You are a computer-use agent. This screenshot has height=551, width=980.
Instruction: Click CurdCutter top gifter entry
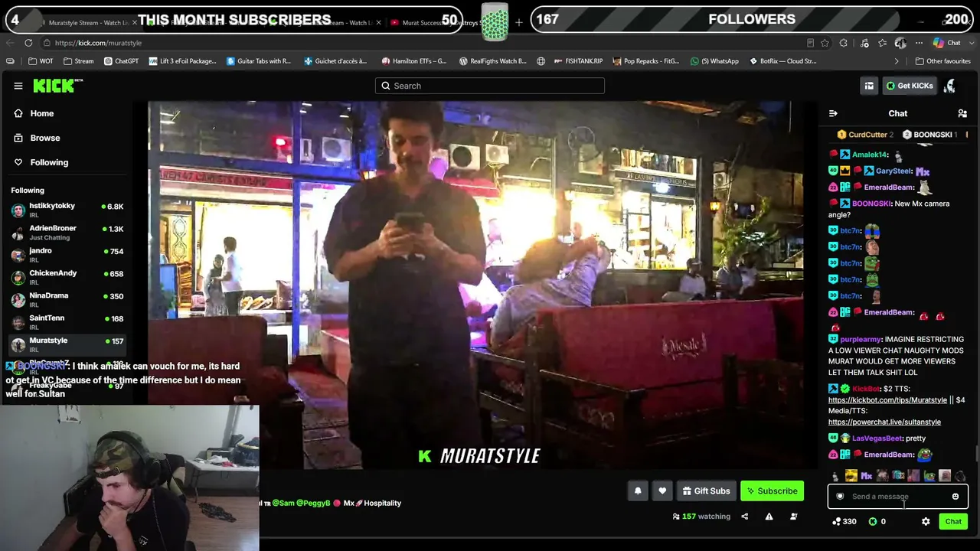point(865,135)
